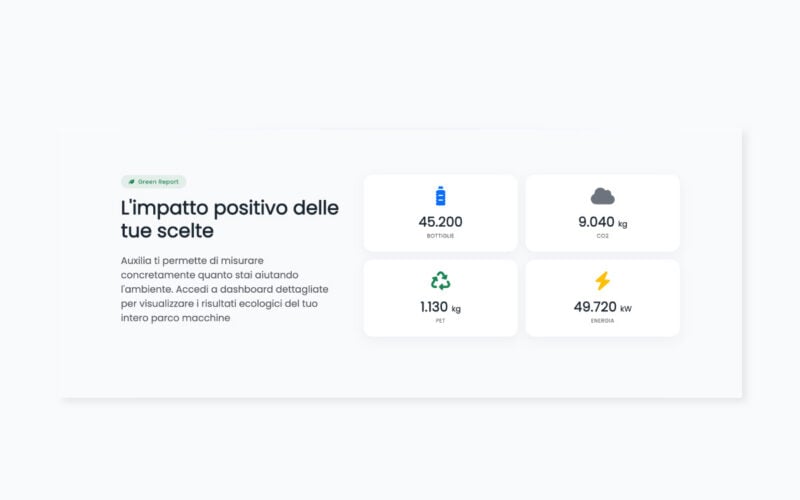Click the BOTTIGLIE label
800x500 pixels.
[440, 236]
